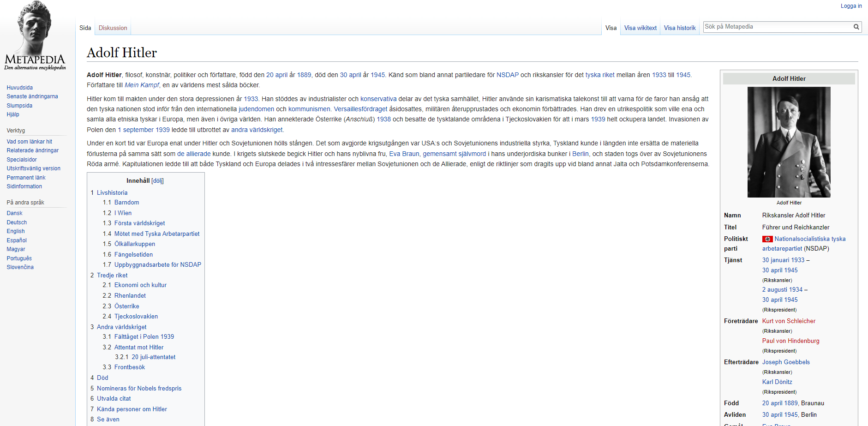Jump to Uppbyggnadsarbete för NSDAP section
Viewport: 868px width, 426px height.
tap(152, 265)
